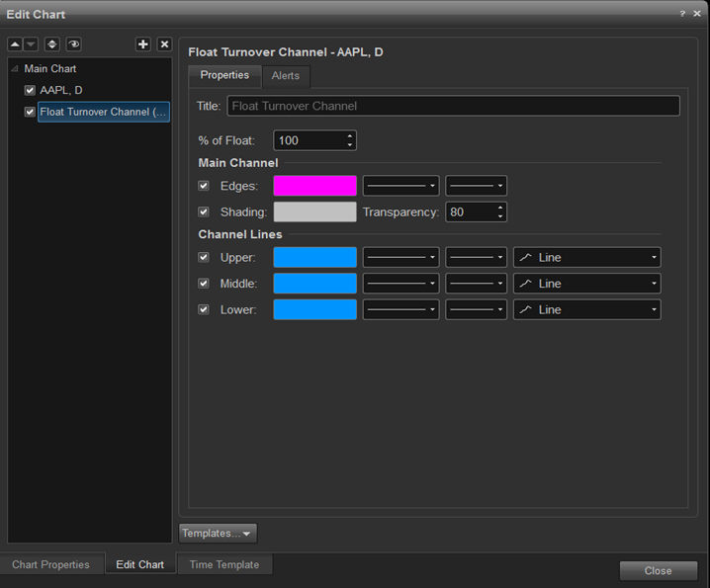710x588 pixels.
Task: Click the plus add item icon
Action: [143, 44]
